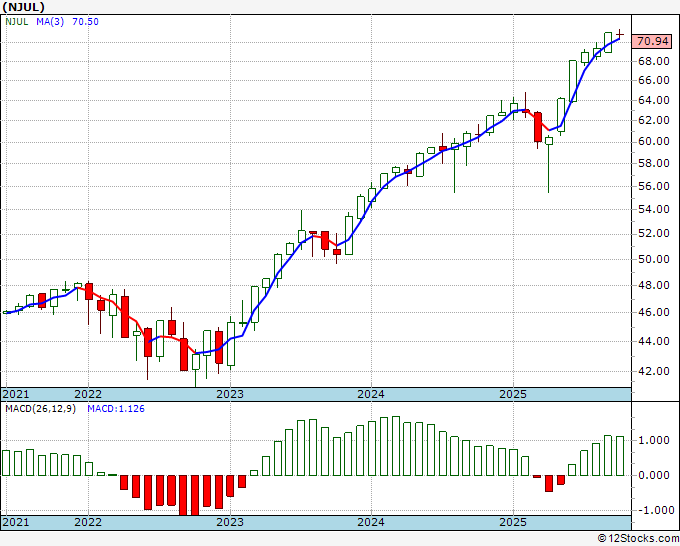Click the 0.000 MACD axis label
Screen dimensions: 680x546
coord(656,475)
